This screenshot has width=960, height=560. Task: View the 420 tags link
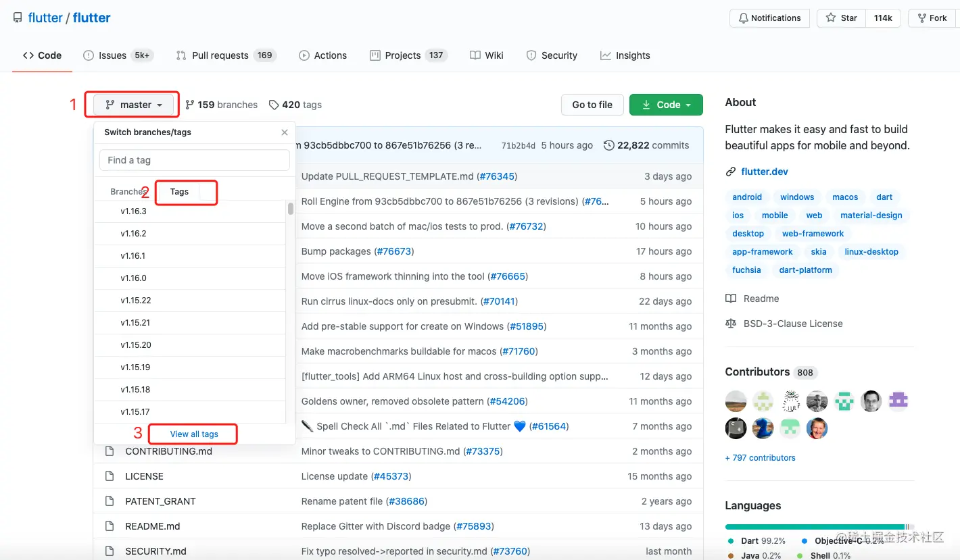(295, 105)
